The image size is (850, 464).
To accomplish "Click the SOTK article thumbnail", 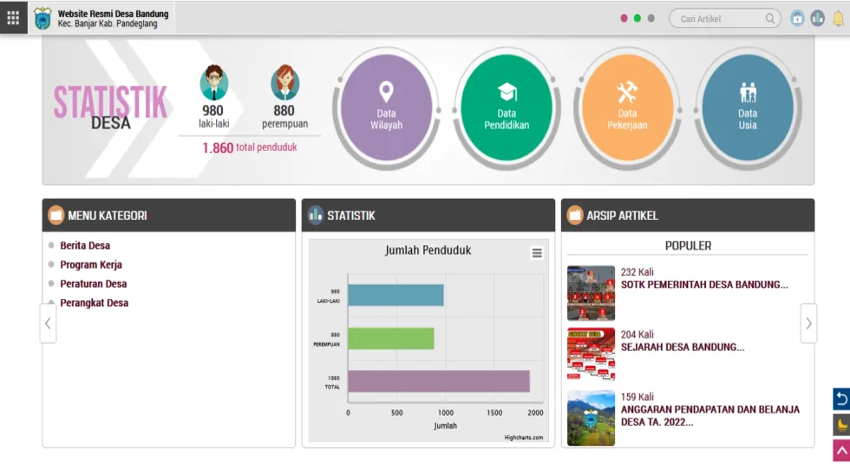I will click(591, 293).
